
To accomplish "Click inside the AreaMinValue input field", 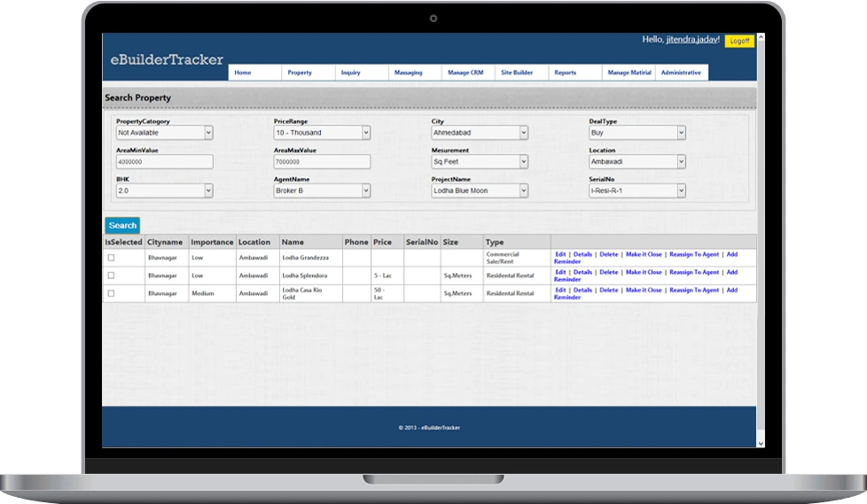I will point(164,162).
